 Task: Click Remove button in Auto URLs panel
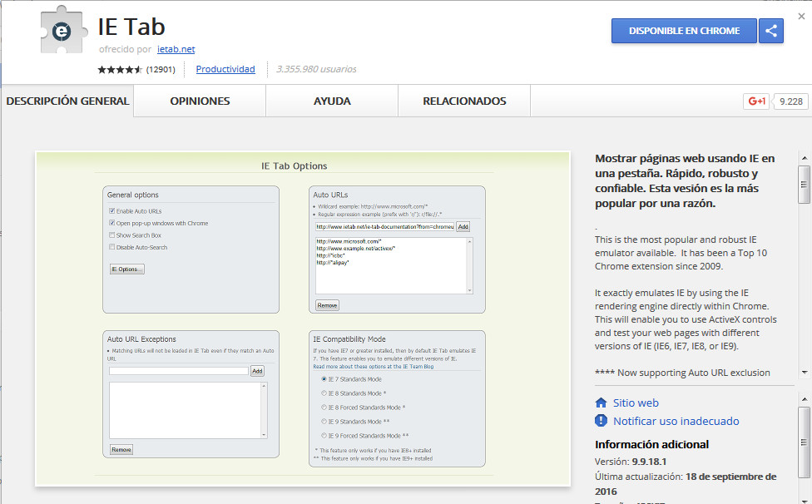tap(327, 305)
